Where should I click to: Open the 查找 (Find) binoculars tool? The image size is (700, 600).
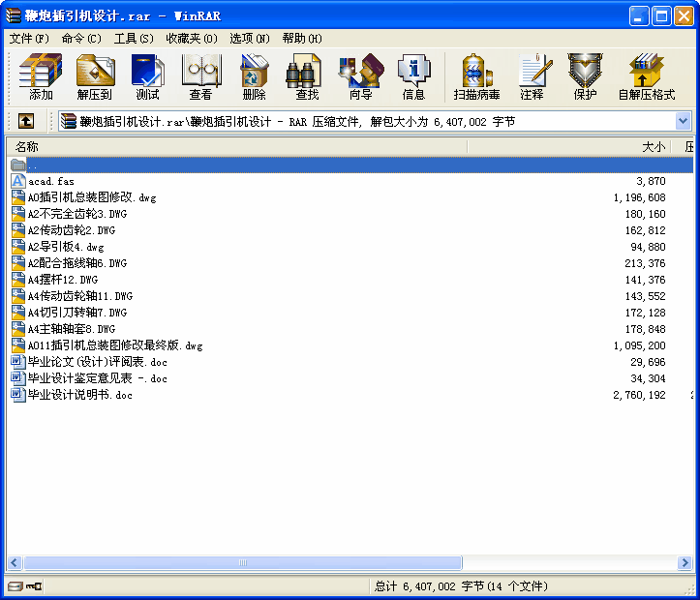pyautogui.click(x=307, y=77)
